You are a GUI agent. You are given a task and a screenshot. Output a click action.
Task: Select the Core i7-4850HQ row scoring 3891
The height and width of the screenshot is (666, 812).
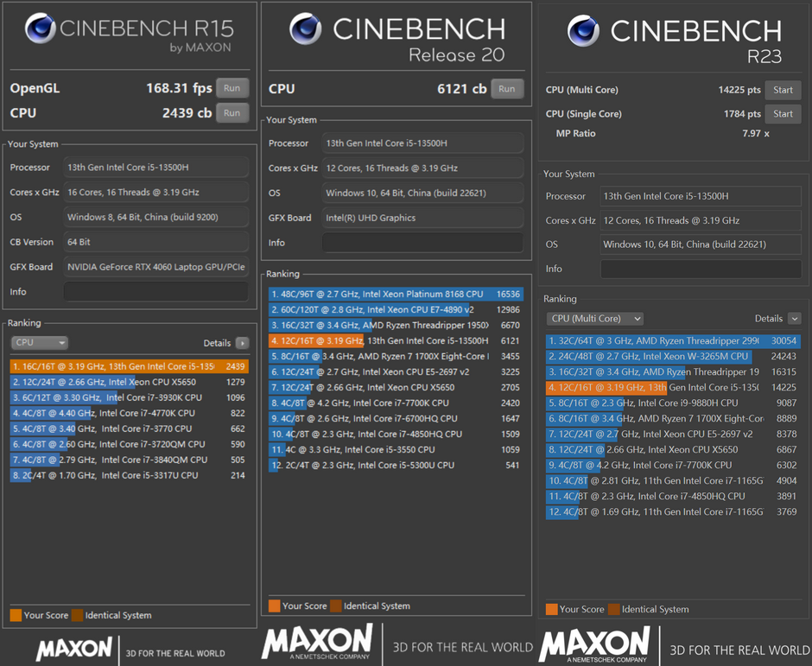click(x=673, y=496)
